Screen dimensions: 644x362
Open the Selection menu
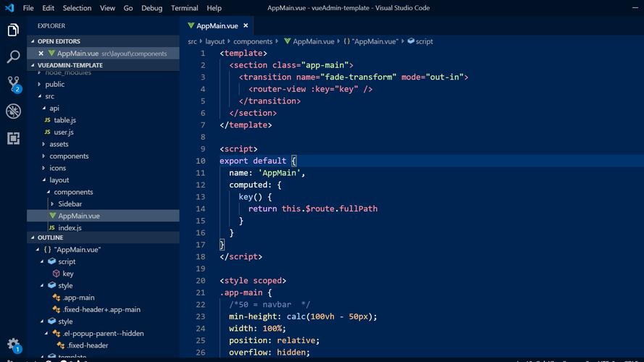(x=77, y=8)
